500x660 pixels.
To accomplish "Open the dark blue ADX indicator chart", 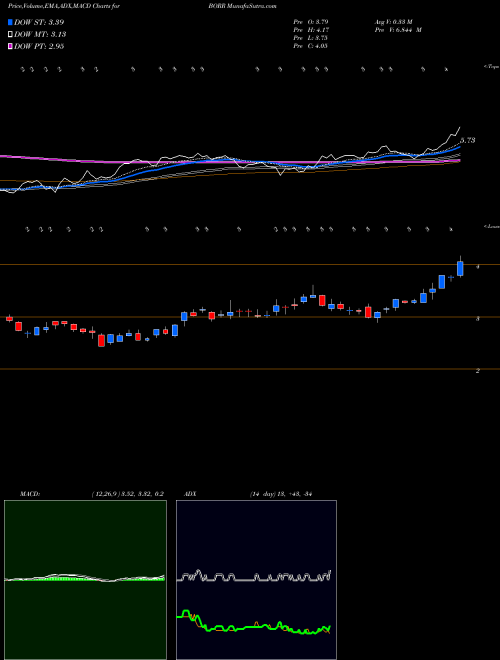I will [256, 580].
